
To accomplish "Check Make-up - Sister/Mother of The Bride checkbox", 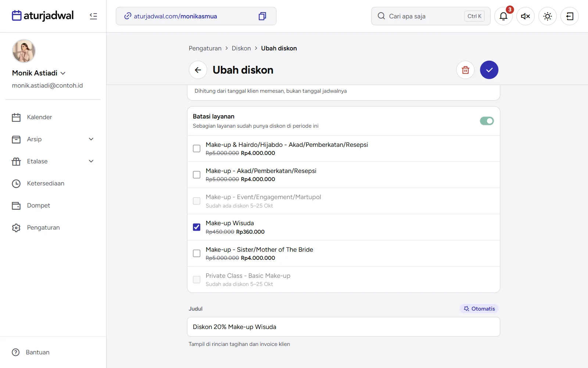I will (197, 253).
